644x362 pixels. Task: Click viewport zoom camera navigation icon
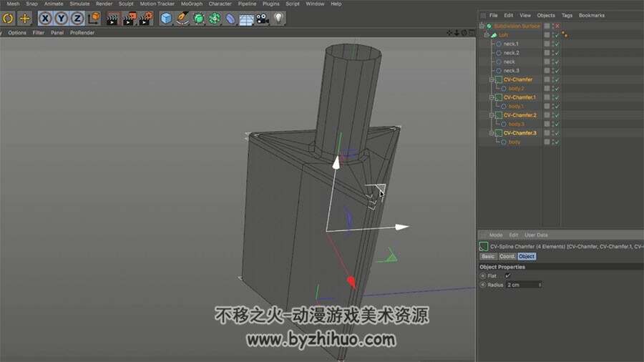[x=457, y=33]
